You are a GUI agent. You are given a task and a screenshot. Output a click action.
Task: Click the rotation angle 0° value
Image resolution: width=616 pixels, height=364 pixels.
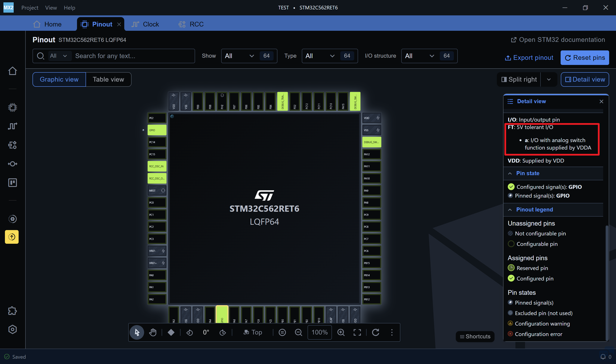(x=206, y=332)
